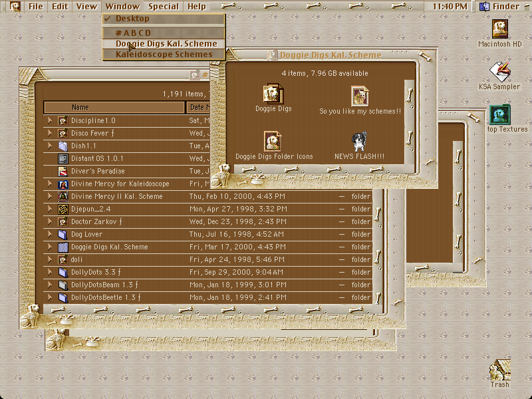Click the DollyDotsBeetle 1.3 folder icon
The image size is (532, 399).
click(x=63, y=297)
